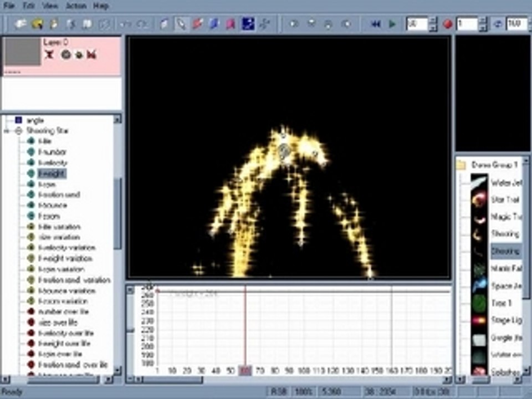Screen dimensions: 532x399
Task: Select the zoom property
Action: 49,216
